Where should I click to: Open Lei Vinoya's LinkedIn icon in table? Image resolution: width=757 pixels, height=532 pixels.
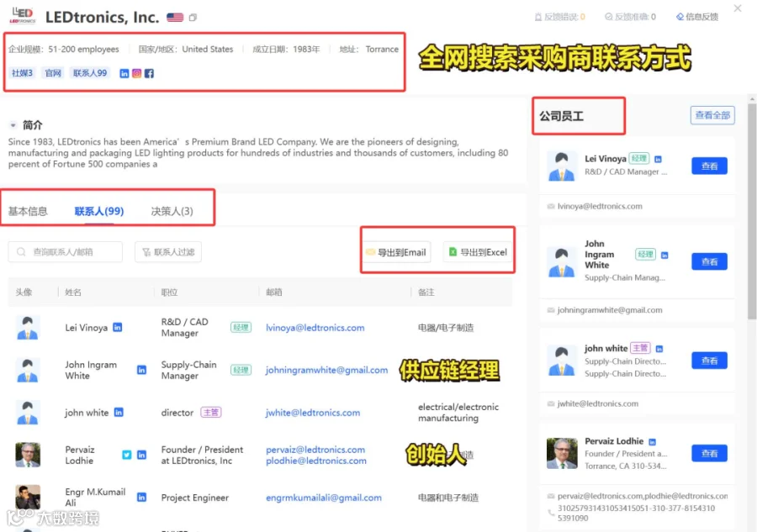117,327
